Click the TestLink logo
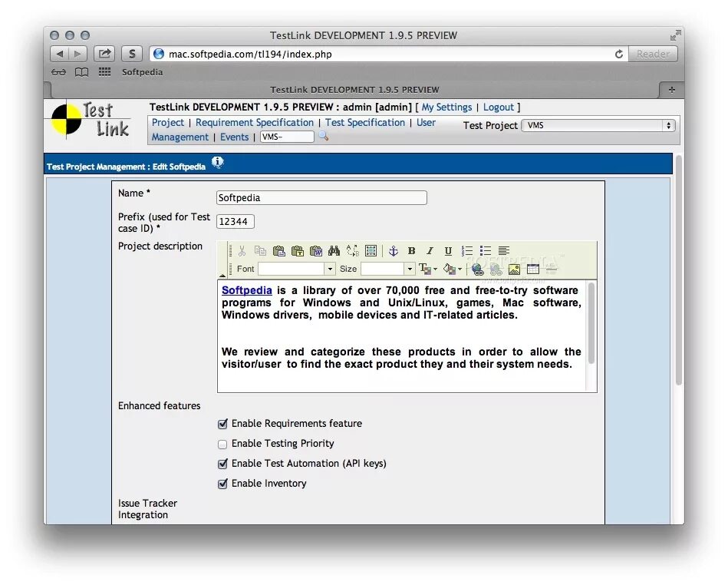The width and height of the screenshot is (728, 585). click(x=90, y=120)
